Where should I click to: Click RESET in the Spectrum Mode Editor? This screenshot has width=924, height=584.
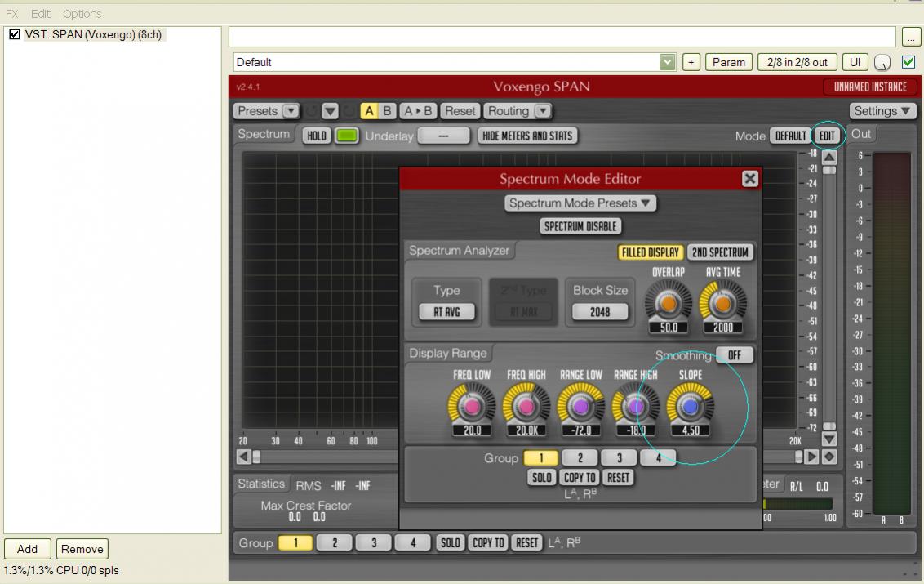coord(618,477)
